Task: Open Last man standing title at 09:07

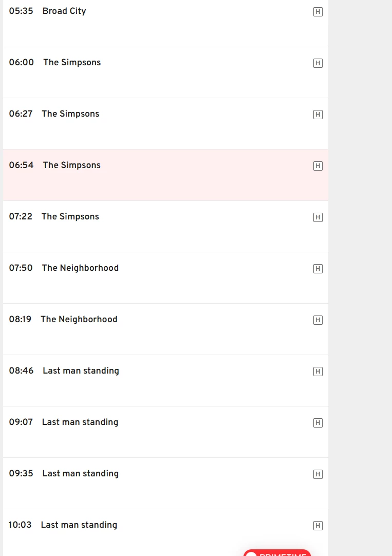Action: point(80,422)
